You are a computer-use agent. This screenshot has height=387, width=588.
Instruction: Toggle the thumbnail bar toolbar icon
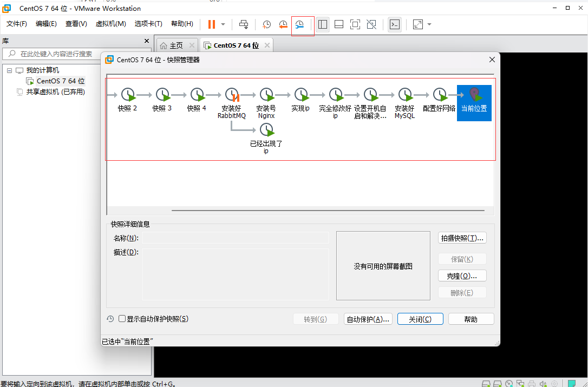339,24
